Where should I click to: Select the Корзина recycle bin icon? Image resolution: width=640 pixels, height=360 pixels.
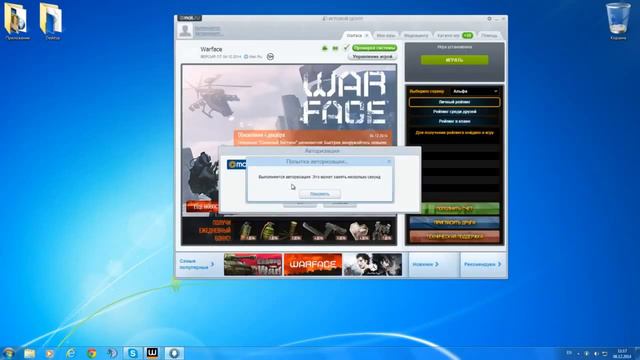click(x=618, y=21)
